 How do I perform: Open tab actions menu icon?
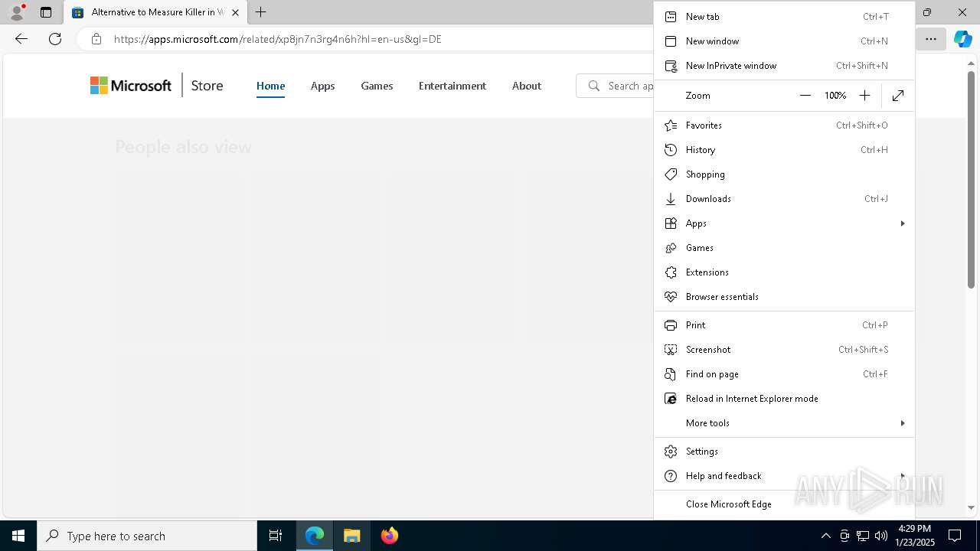(46, 12)
